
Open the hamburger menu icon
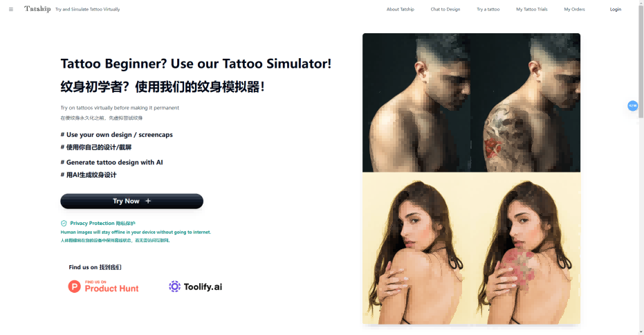(x=11, y=9)
